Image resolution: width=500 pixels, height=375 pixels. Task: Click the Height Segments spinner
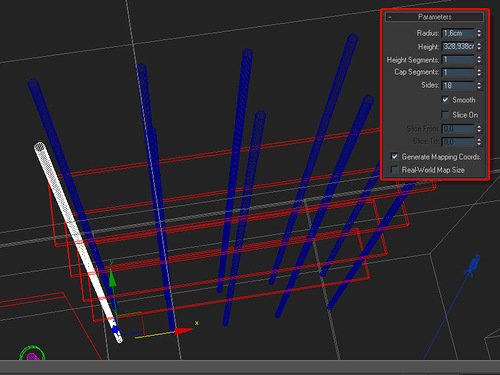point(479,60)
